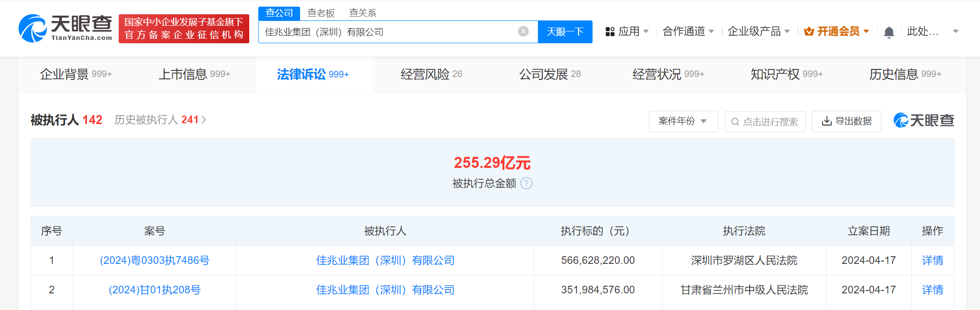980x310 pixels.
Task: Click the TianYanCha logo
Action: pos(65,29)
